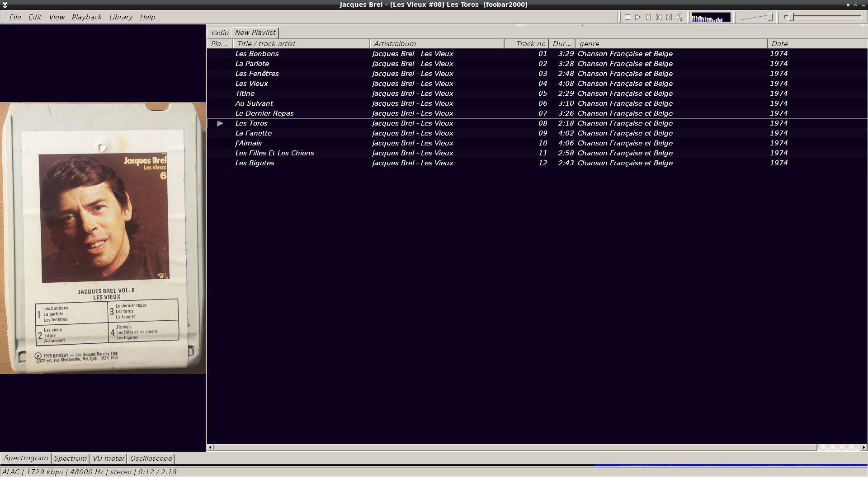The height and width of the screenshot is (477, 868).
Task: Skip to the previous track
Action: pos(659,17)
